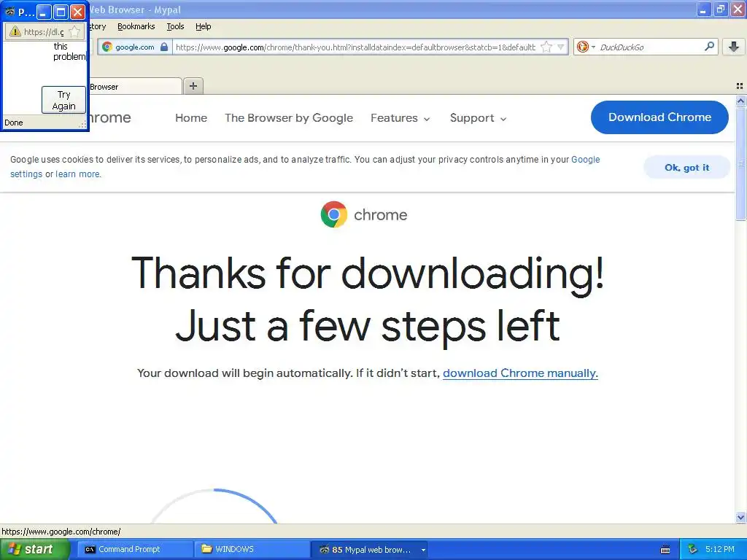Click the scrollbar up arrow

[740, 101]
